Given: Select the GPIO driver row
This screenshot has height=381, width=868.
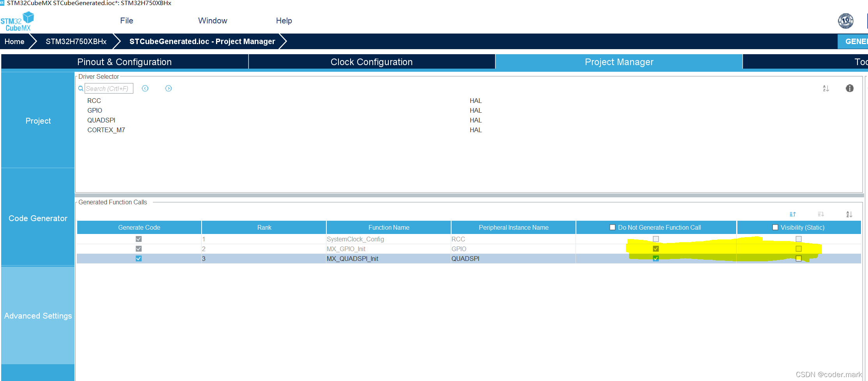Looking at the screenshot, I should point(95,110).
